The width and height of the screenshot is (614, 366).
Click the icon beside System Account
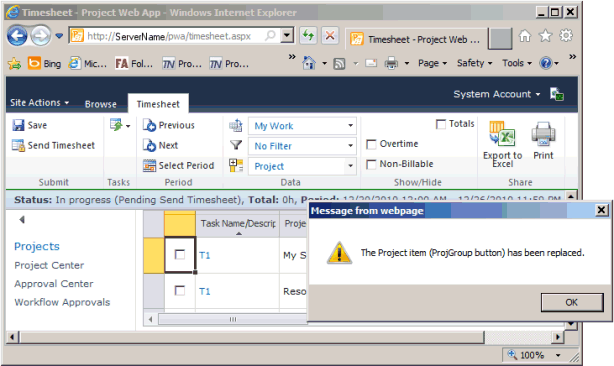556,94
